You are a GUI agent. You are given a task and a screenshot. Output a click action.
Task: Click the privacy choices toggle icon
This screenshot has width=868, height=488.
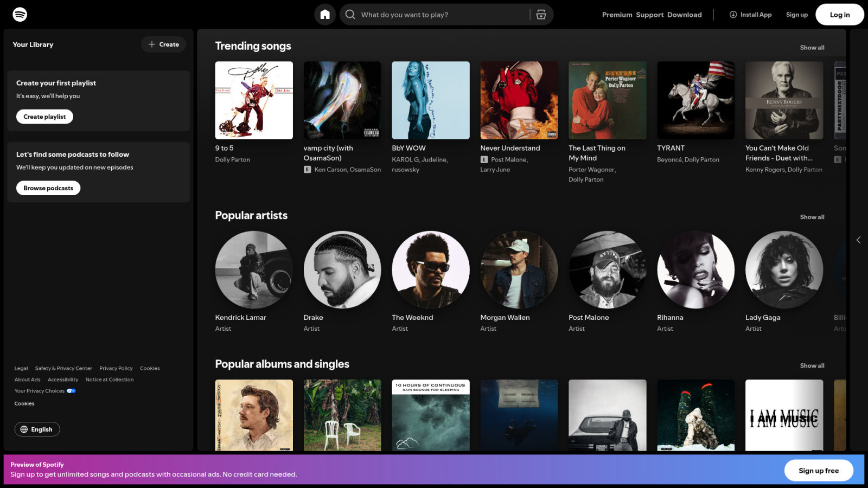[x=71, y=391]
